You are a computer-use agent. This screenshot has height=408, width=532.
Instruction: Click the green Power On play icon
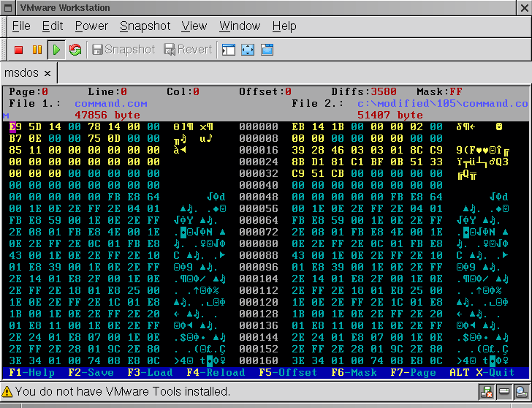point(56,50)
